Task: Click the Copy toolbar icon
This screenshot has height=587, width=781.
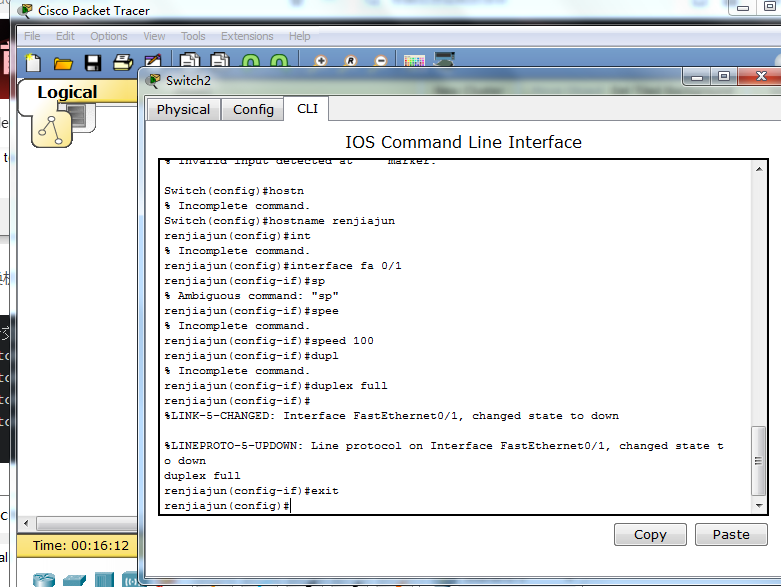Action: (x=190, y=60)
